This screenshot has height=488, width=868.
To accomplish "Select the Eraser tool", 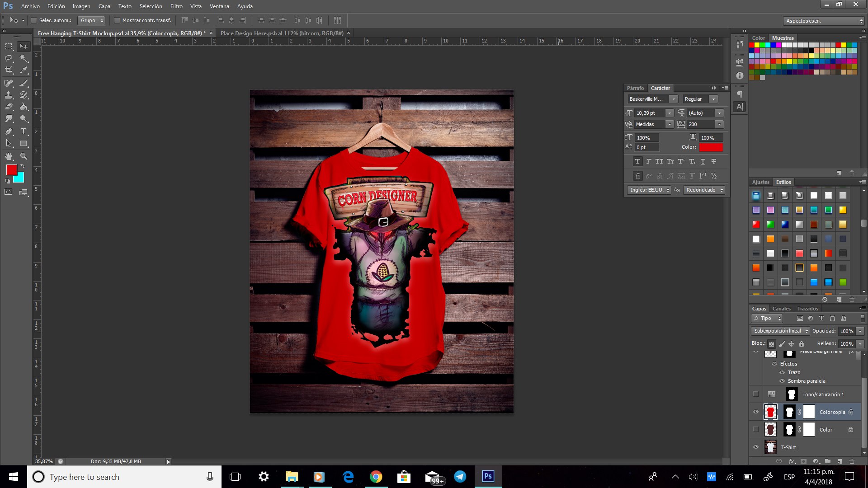I will point(9,107).
